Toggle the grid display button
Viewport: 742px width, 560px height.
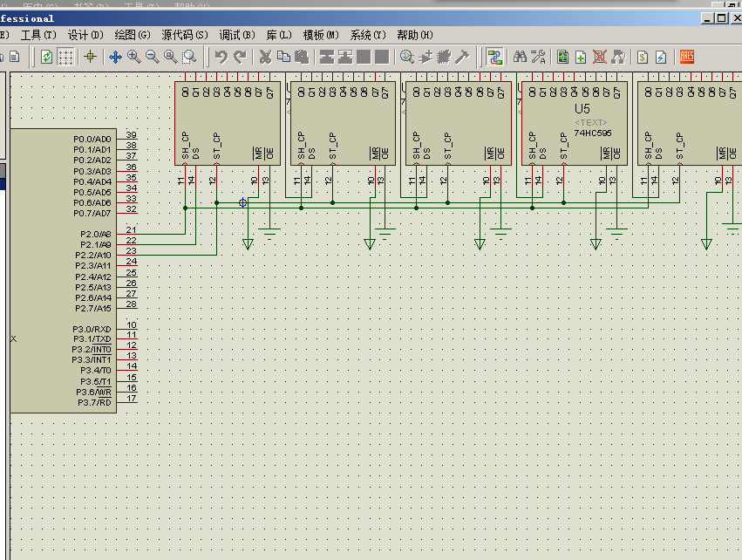click(65, 58)
